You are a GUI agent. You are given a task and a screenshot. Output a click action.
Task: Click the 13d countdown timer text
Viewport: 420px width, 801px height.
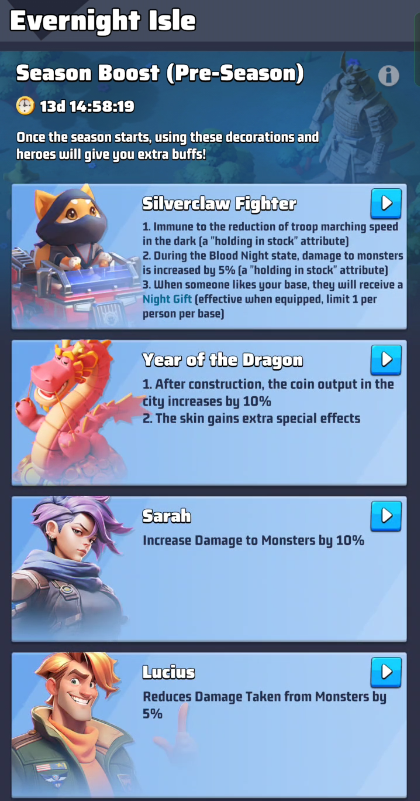87,107
